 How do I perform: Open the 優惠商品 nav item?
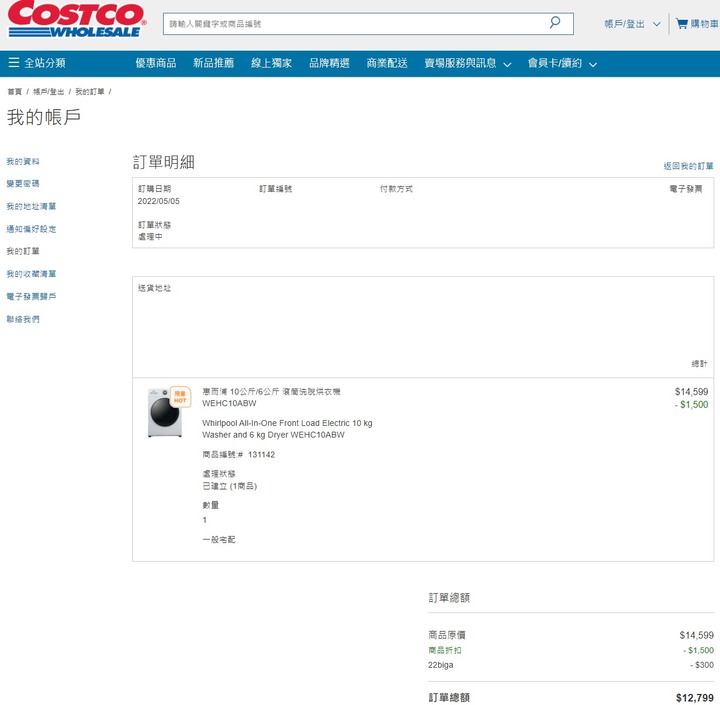click(x=156, y=63)
